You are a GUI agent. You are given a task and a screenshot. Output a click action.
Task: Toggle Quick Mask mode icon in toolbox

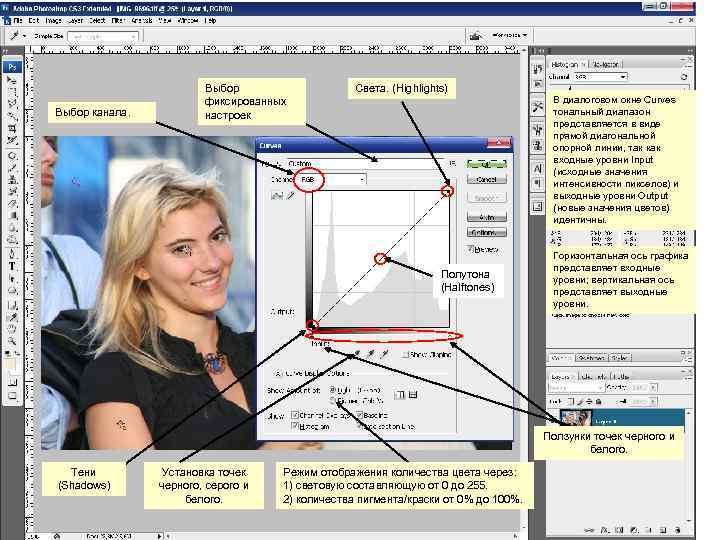pyautogui.click(x=12, y=382)
